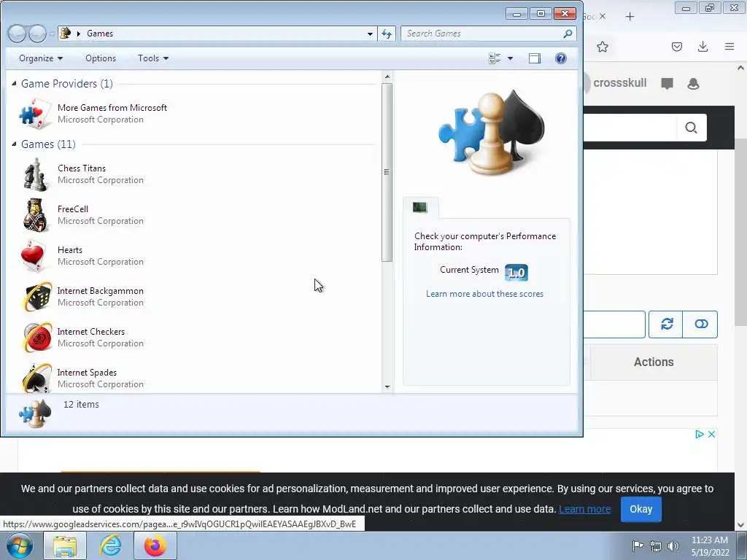Click the games list scrollbar thumb
747x560 pixels.
tap(387, 172)
